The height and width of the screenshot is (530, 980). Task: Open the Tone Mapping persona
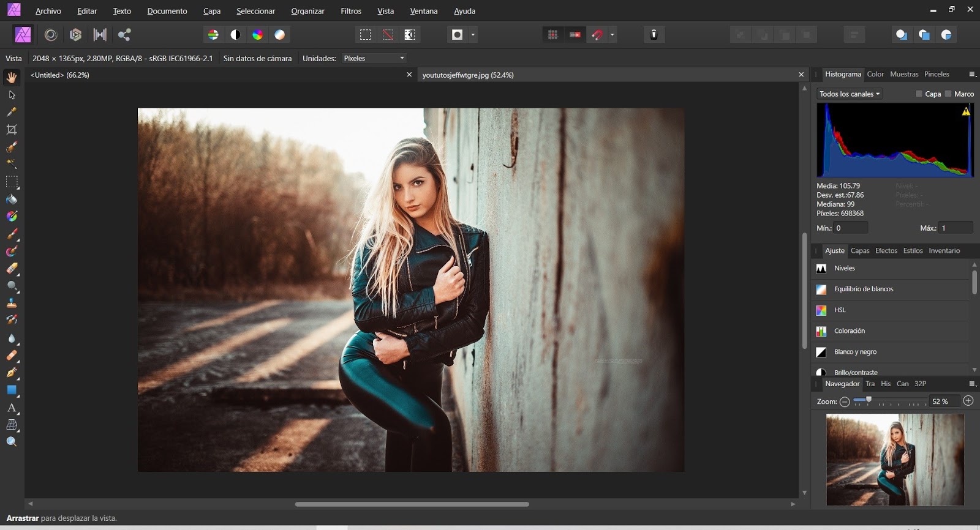pyautogui.click(x=100, y=35)
